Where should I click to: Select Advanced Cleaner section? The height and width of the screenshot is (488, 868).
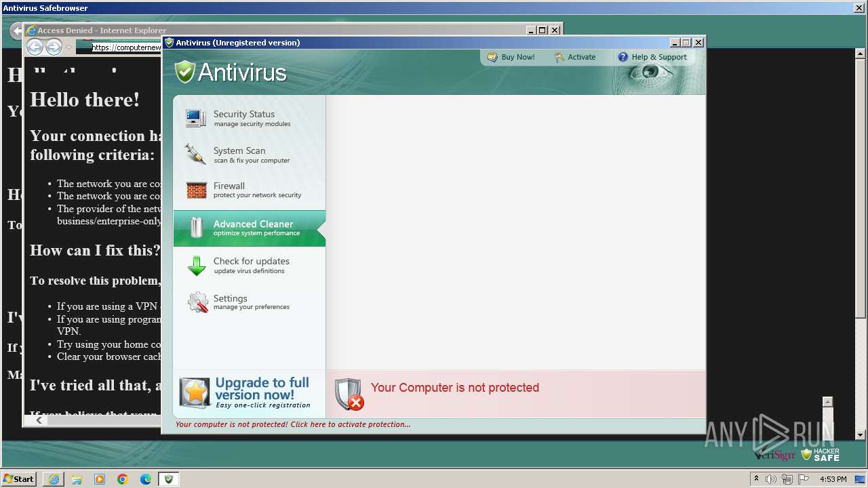coord(249,228)
